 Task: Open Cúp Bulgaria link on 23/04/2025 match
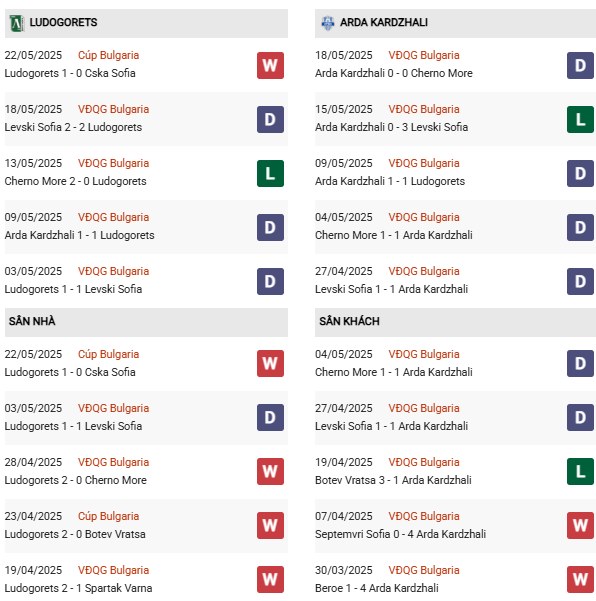pyautogui.click(x=108, y=516)
